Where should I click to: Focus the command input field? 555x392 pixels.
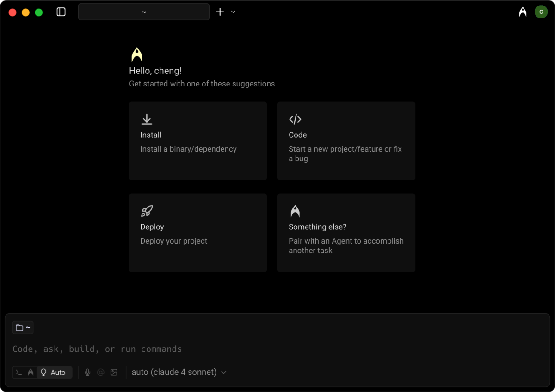point(277,349)
